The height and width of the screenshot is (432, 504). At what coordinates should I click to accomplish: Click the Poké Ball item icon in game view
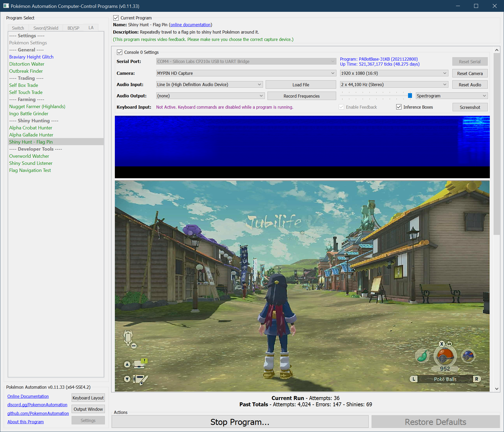[445, 356]
